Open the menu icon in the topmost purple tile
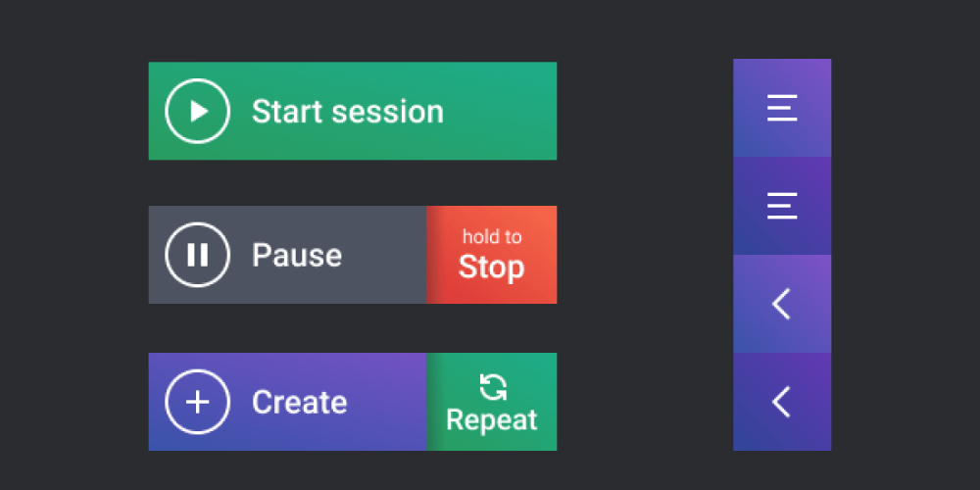The width and height of the screenshot is (980, 490). [782, 108]
